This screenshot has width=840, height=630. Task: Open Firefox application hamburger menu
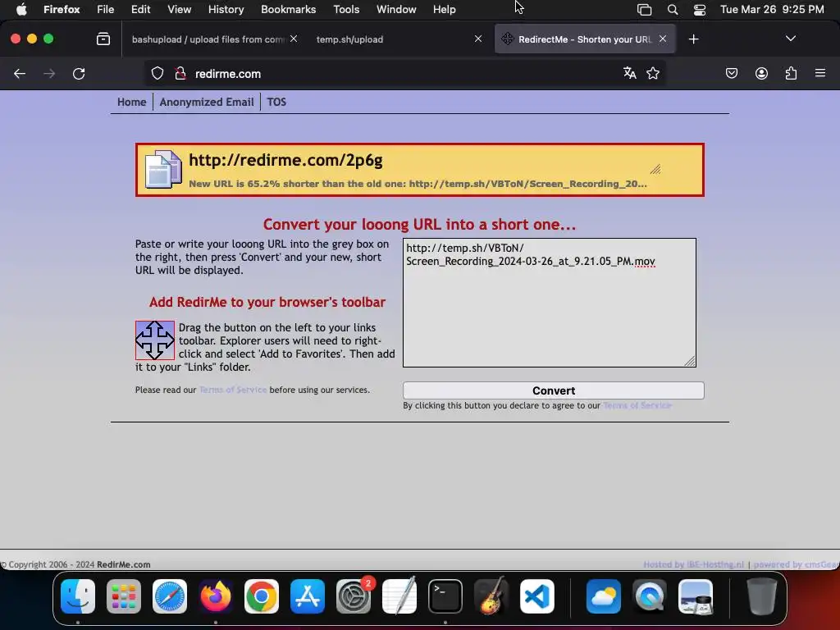click(820, 73)
